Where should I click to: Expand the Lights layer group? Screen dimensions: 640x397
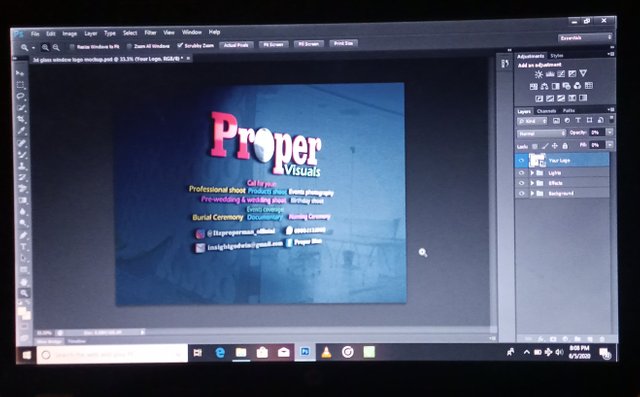pyautogui.click(x=532, y=173)
